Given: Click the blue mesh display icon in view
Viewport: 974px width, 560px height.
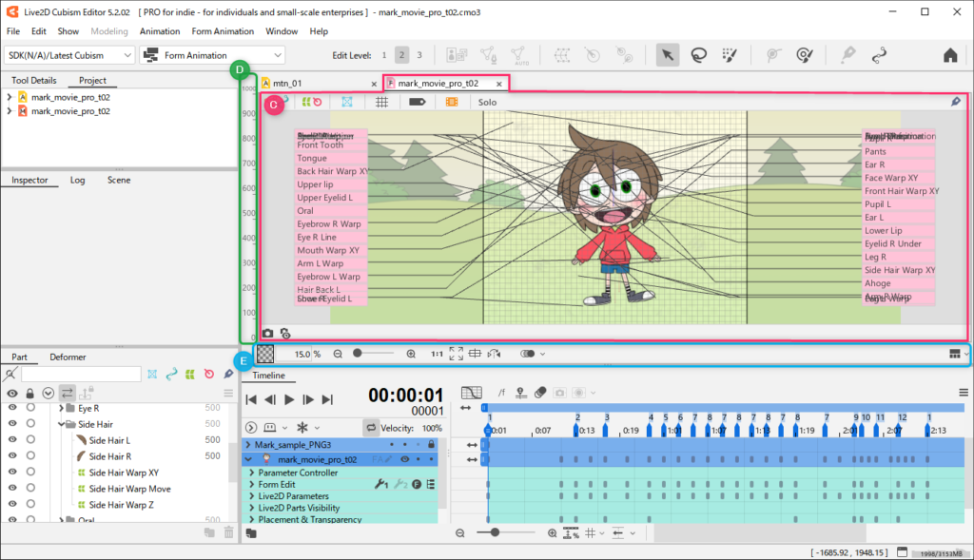Looking at the screenshot, I should [346, 103].
